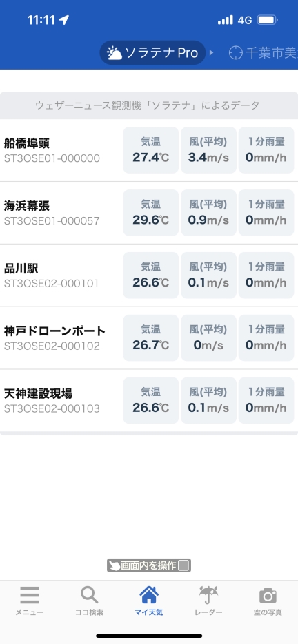
Task: Open the レーダー umbrella icon
Action: click(x=209, y=595)
